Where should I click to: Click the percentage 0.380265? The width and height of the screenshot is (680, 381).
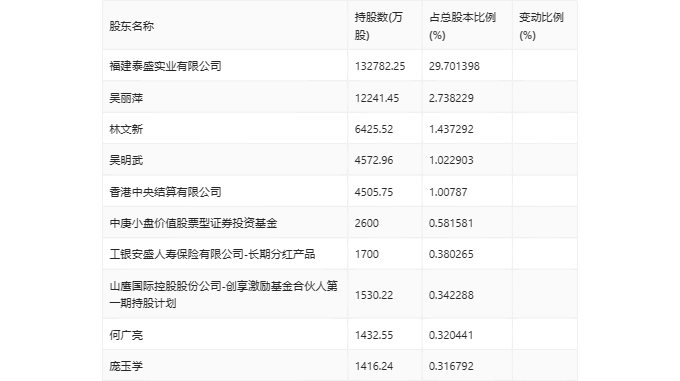click(x=451, y=254)
